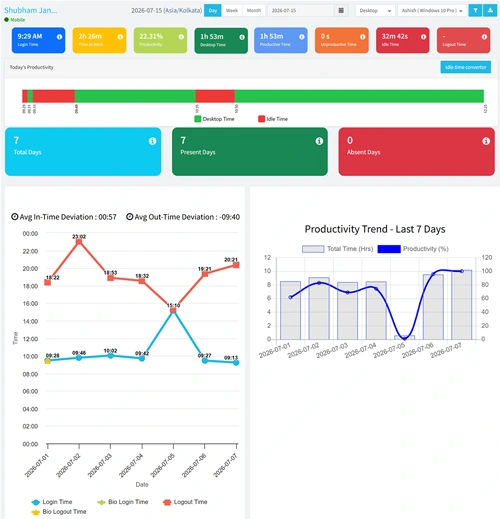The image size is (500, 519).
Task: Click info icon on Idle Time card
Action: click(x=423, y=37)
